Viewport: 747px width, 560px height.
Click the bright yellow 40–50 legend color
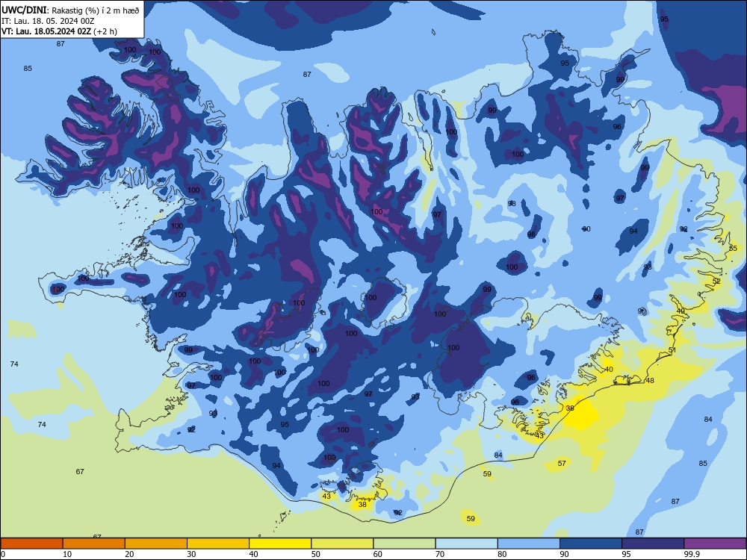click(280, 544)
